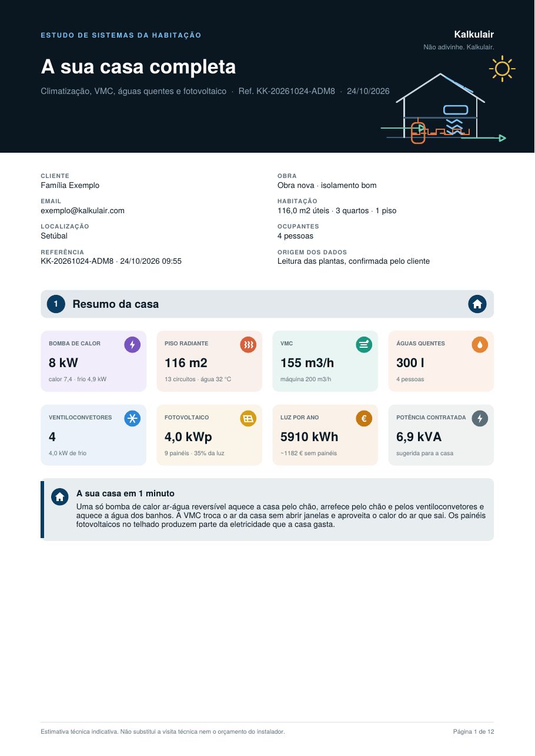Viewport: 535px width, 756px height.
Task: Select the 300 l hot water value
Action: (x=410, y=363)
